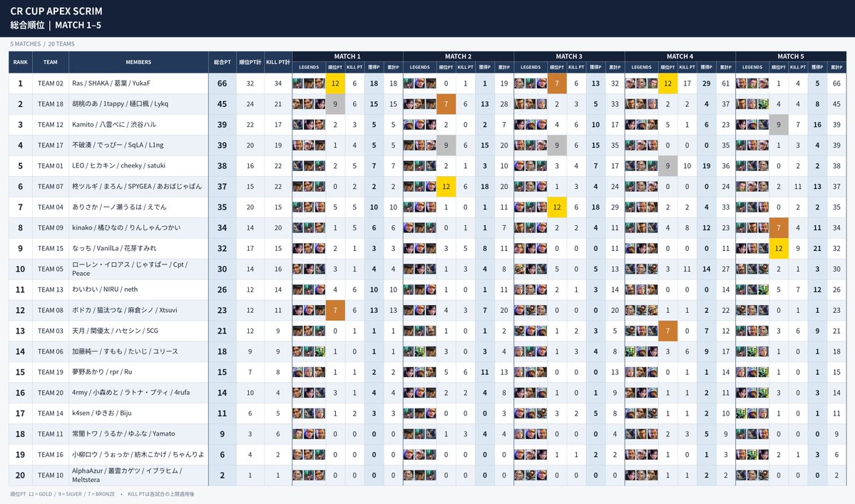Click TEAM 15's gold 12 cell in Match 5

tap(779, 249)
